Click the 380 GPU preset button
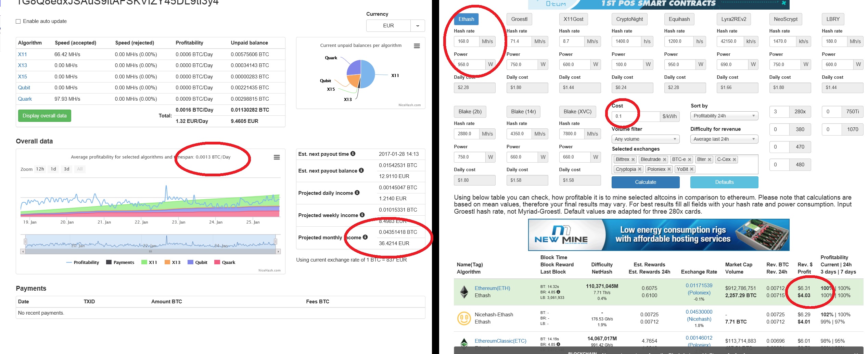 coord(800,129)
